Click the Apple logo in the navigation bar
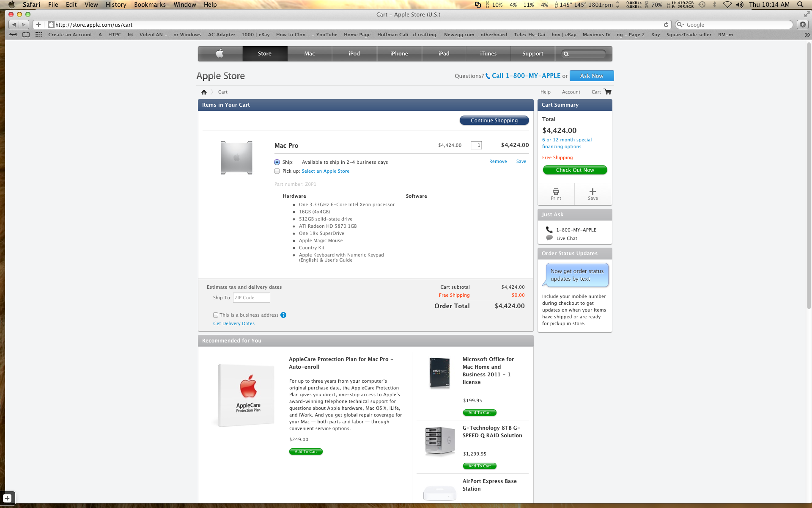 (220, 53)
